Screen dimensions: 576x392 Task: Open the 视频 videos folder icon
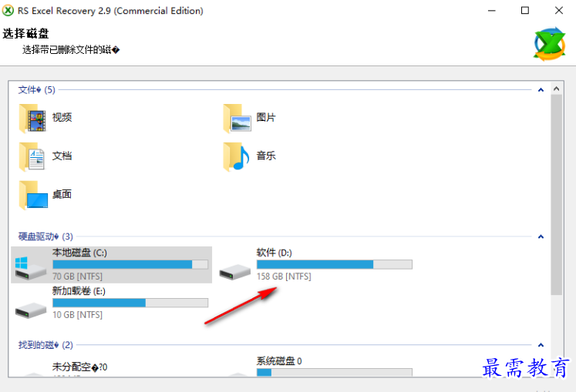pyautogui.click(x=32, y=118)
